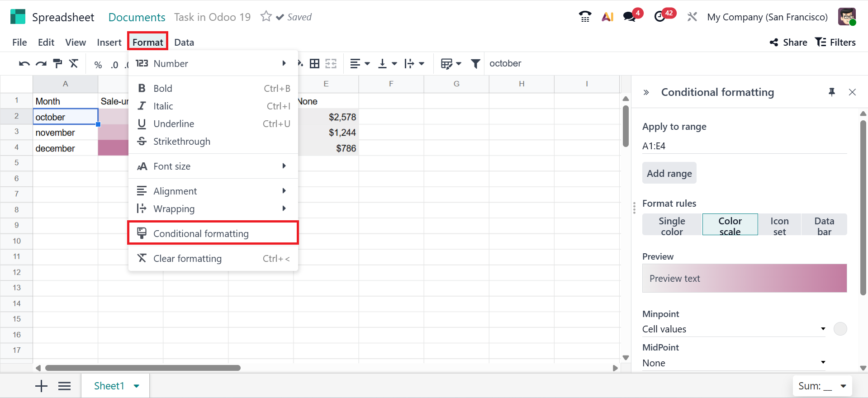Click the Apply to range field A1:E4
The height and width of the screenshot is (398, 868).
745,146
